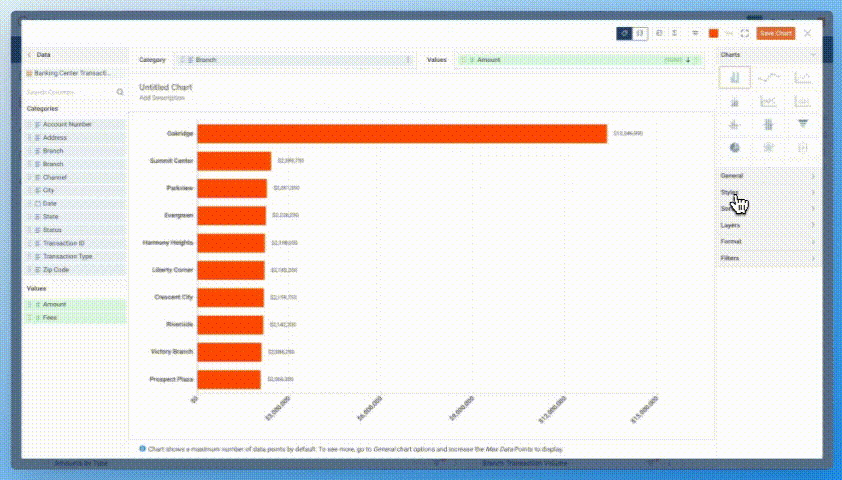Click the filter icon in top toolbar
This screenshot has width=842, height=480.
pos(695,33)
